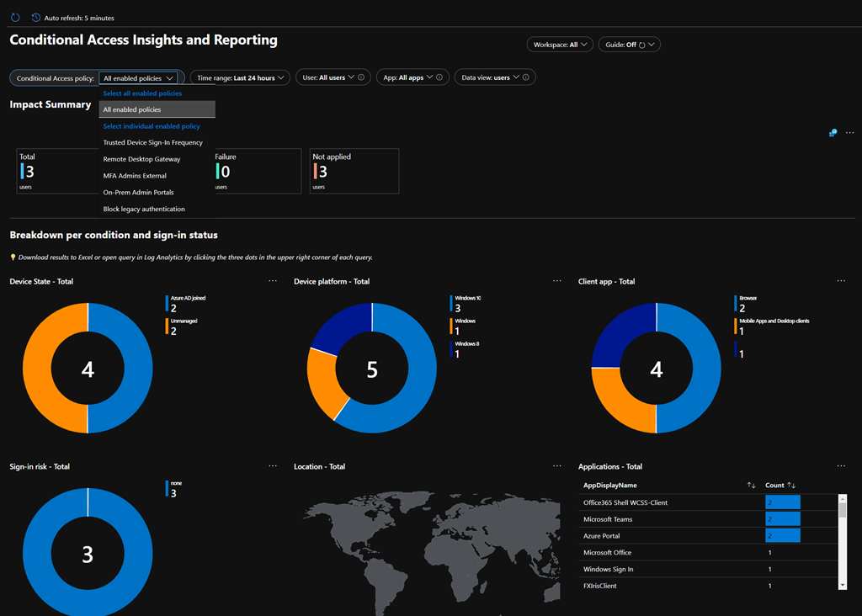Viewport: 862px width, 616px height.
Task: Click the Auto refresh clock icon
Action: [35, 18]
